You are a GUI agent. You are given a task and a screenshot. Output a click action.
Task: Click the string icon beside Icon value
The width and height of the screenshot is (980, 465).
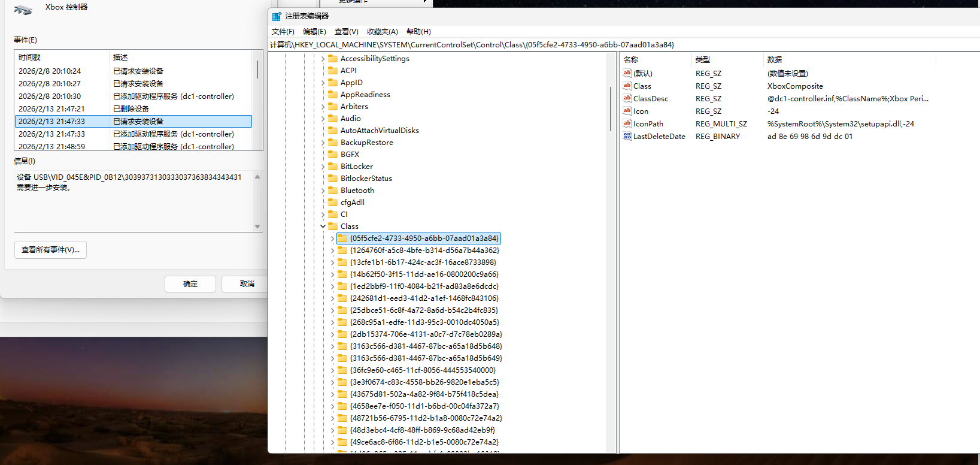coord(627,111)
